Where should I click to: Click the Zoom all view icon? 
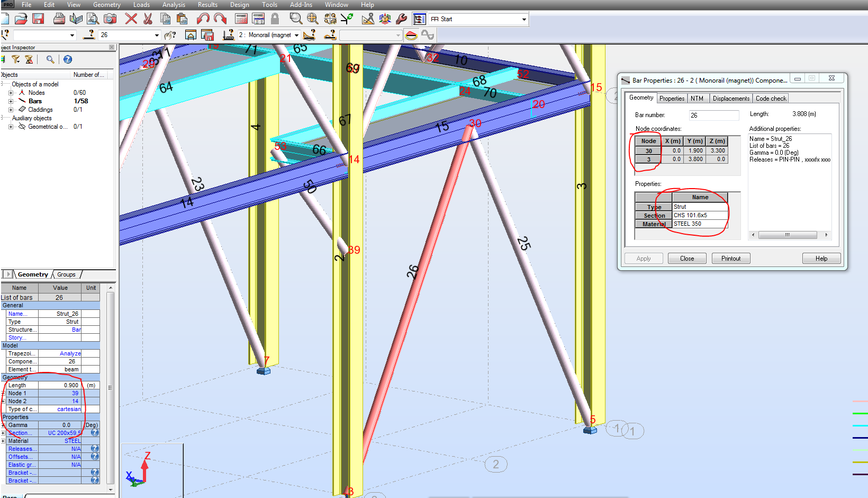click(x=313, y=19)
